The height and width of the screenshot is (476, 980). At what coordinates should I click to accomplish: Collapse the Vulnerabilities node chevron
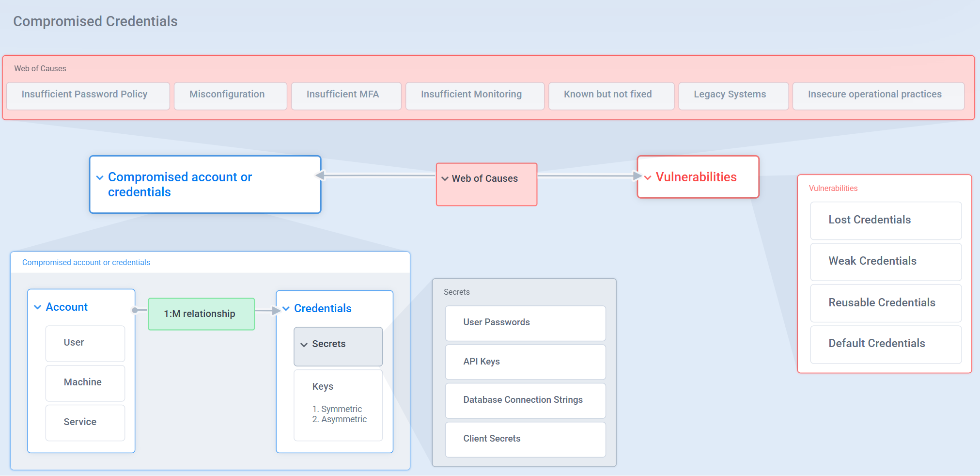[648, 178]
